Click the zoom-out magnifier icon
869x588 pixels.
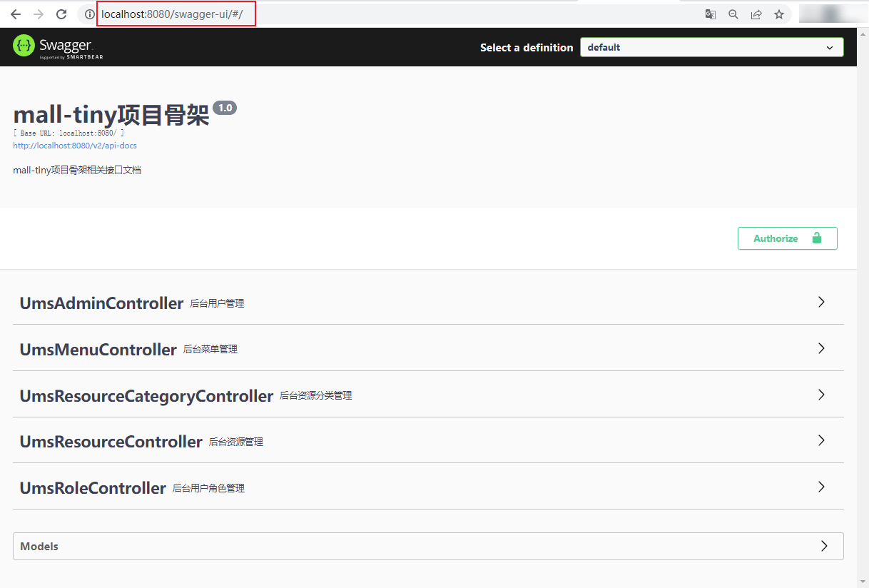(x=733, y=14)
